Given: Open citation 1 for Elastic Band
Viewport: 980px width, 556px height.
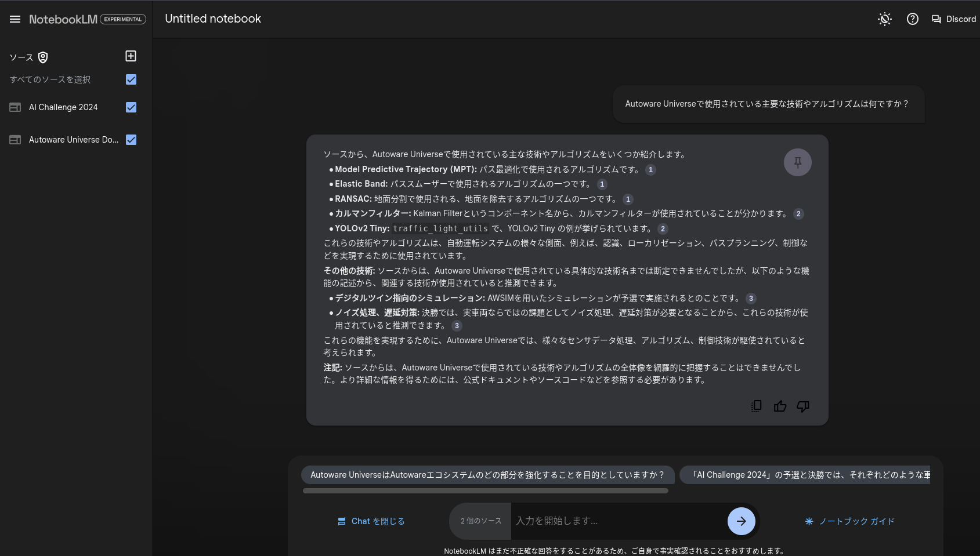Looking at the screenshot, I should pos(602,184).
